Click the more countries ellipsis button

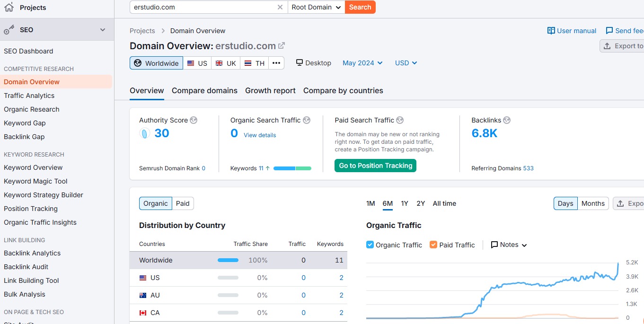[276, 63]
